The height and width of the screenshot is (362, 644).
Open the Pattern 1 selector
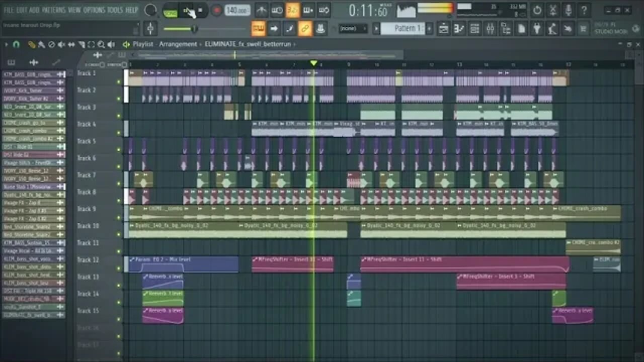404,29
